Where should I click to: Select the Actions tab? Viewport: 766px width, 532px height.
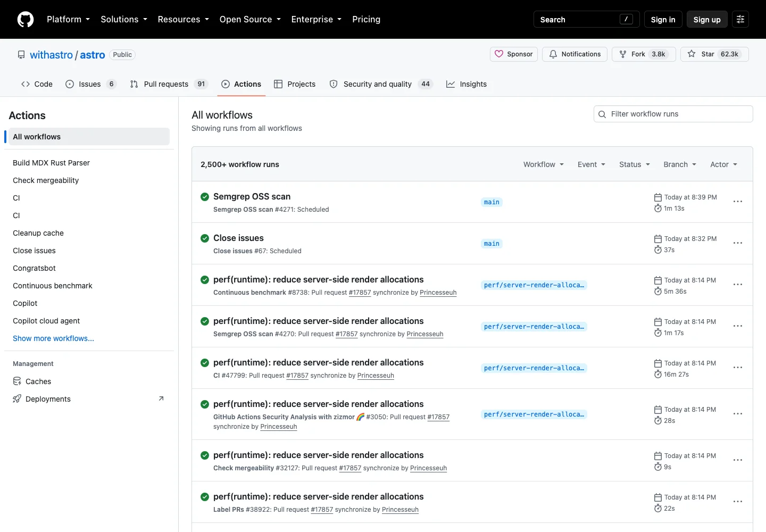pos(242,84)
